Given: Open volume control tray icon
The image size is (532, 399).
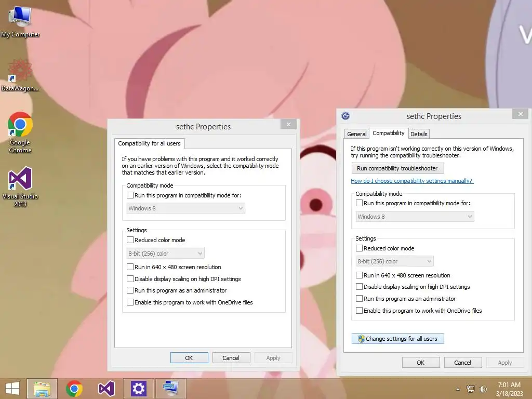Looking at the screenshot, I should (483, 389).
